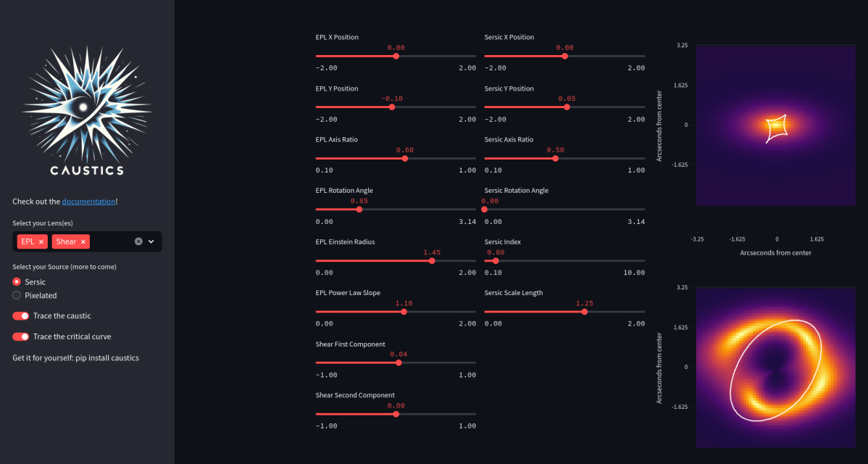This screenshot has width=868, height=464.
Task: Click the caustic source plane plot
Action: point(776,125)
